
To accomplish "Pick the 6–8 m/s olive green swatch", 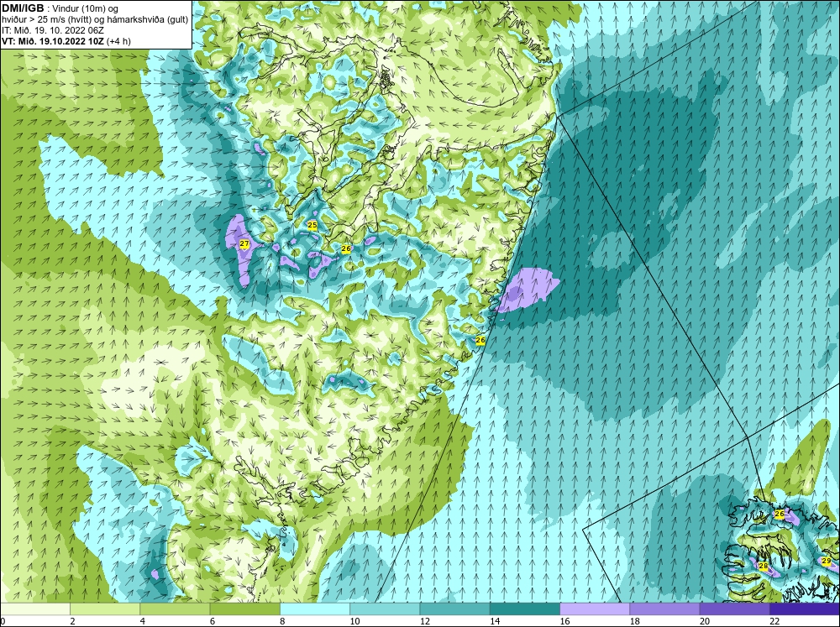I will (244, 609).
